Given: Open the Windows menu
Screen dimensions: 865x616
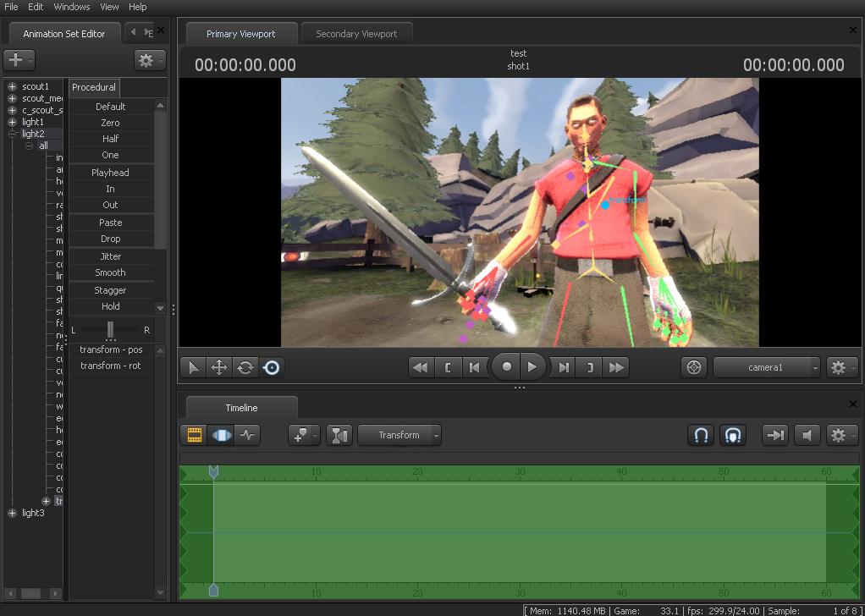Looking at the screenshot, I should tap(72, 7).
